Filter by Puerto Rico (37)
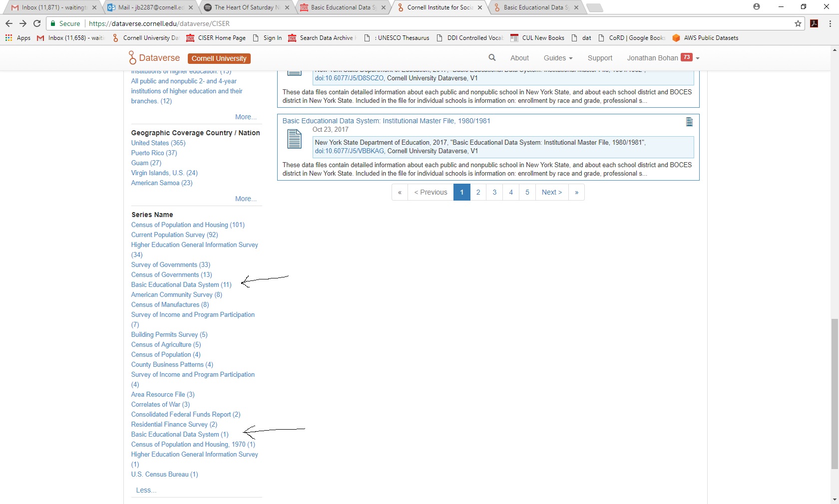Image resolution: width=839 pixels, height=504 pixels. tap(154, 153)
